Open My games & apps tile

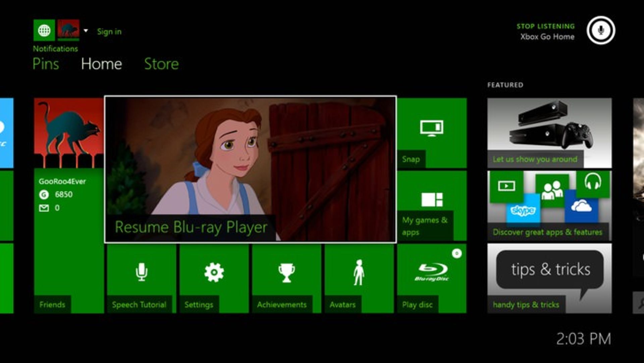[432, 206]
